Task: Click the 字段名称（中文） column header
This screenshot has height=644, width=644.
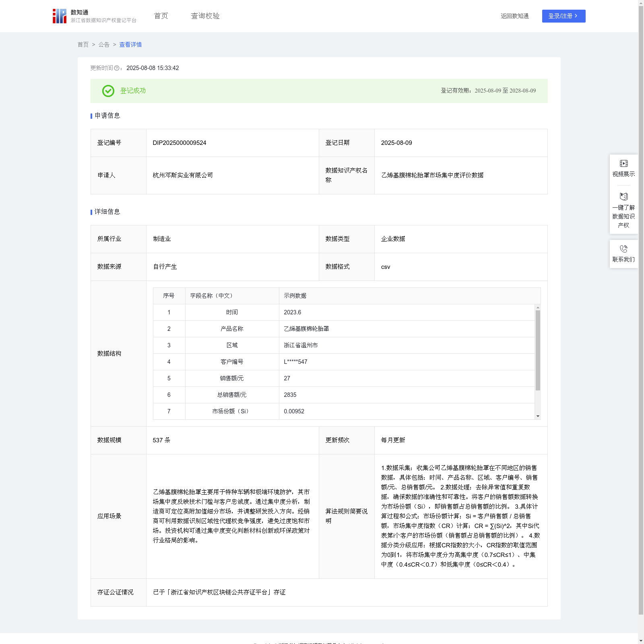Action: (212, 296)
